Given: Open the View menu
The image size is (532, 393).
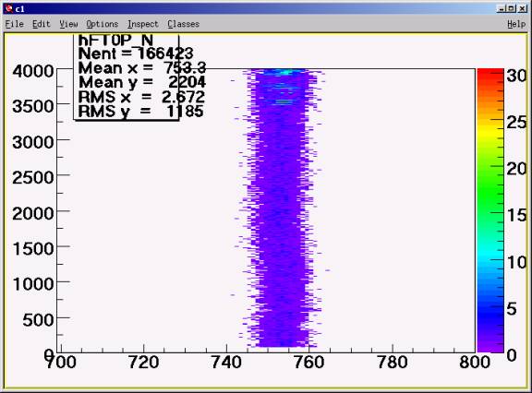Looking at the screenshot, I should 68,24.
